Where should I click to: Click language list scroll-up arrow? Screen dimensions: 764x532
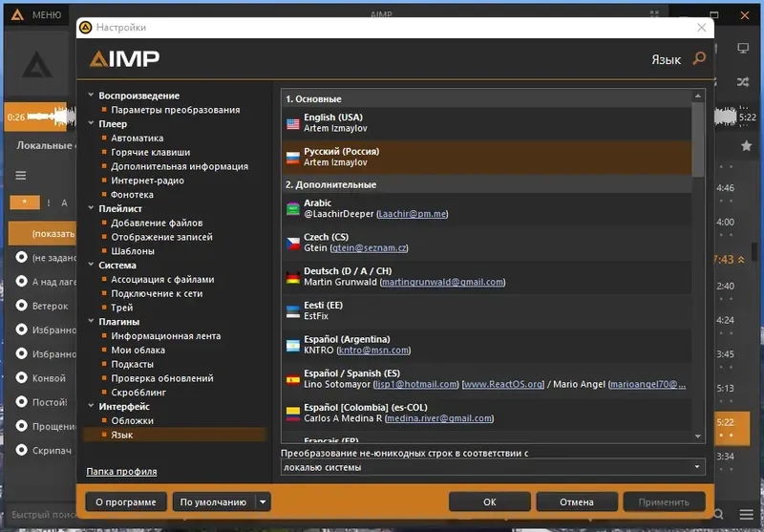[698, 96]
